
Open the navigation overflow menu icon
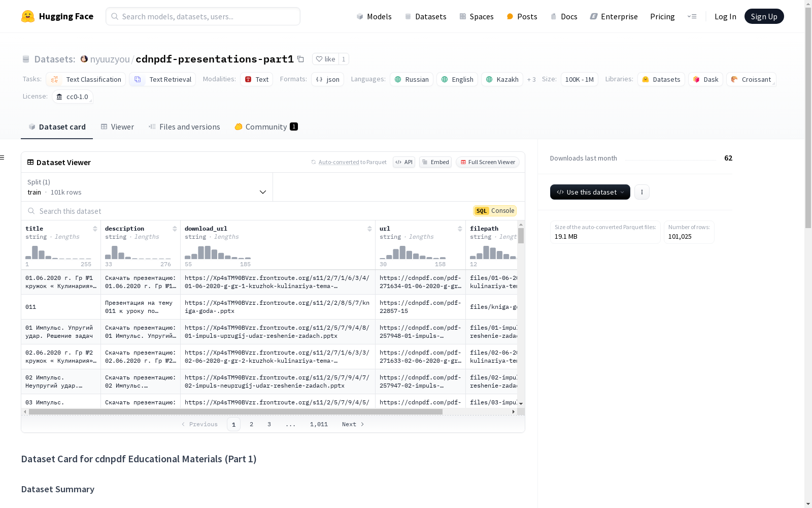(692, 16)
